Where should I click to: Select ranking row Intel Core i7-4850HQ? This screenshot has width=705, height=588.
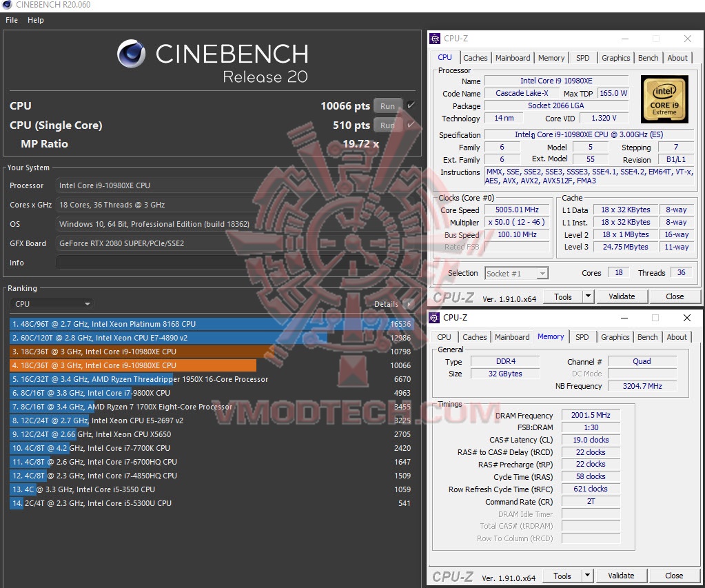(212, 476)
